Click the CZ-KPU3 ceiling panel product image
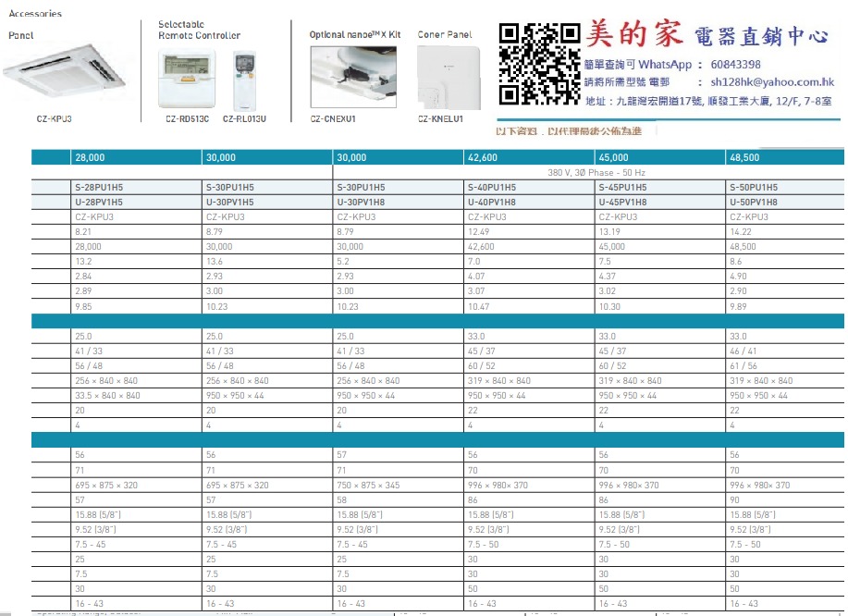 click(x=64, y=74)
